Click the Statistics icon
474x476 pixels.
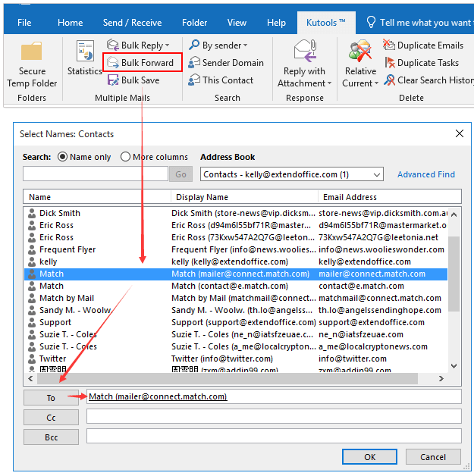click(x=84, y=53)
